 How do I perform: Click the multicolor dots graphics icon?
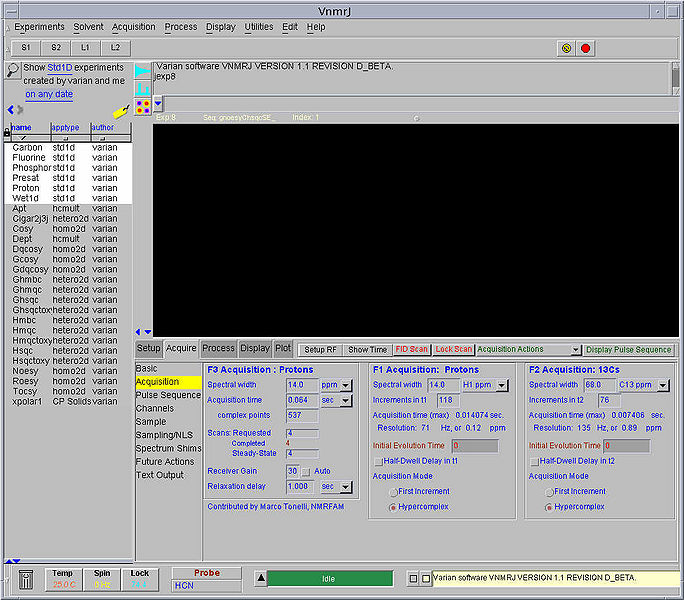(143, 105)
